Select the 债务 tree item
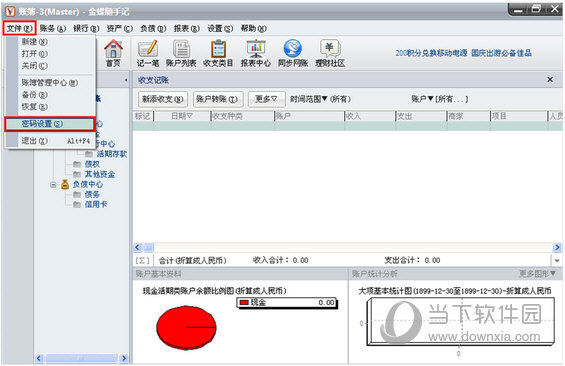This screenshot has width=565, height=366. [x=92, y=195]
